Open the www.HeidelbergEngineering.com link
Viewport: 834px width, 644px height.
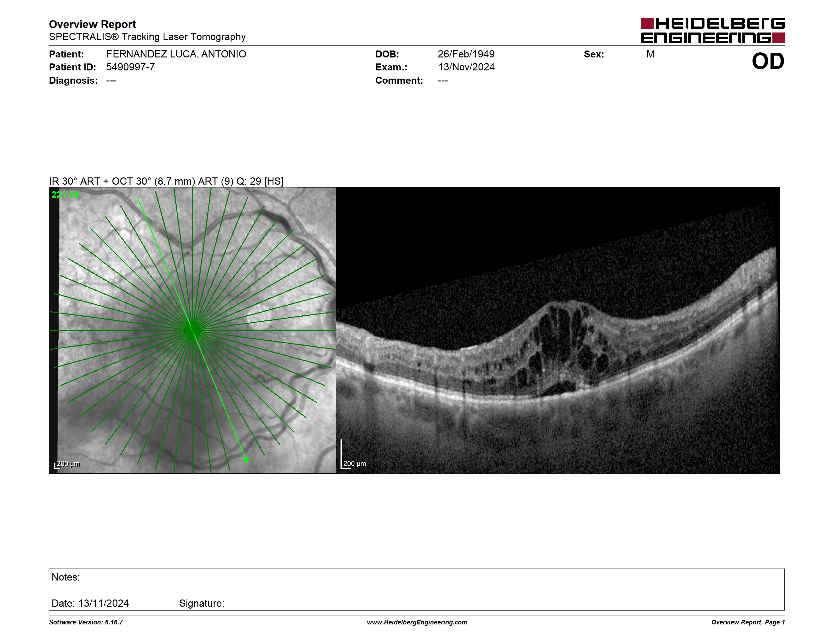click(417, 622)
